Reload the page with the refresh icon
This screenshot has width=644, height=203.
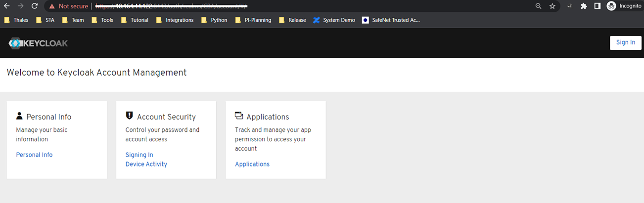tap(35, 6)
